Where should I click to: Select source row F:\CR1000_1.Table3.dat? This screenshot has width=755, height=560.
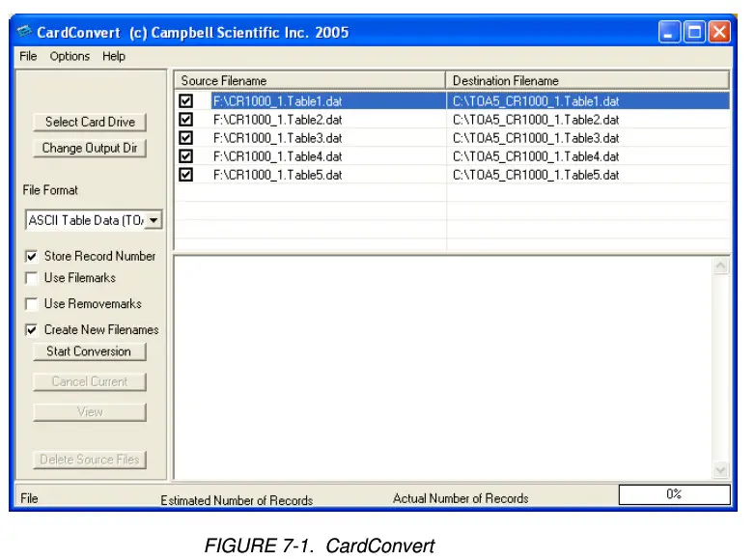278,138
